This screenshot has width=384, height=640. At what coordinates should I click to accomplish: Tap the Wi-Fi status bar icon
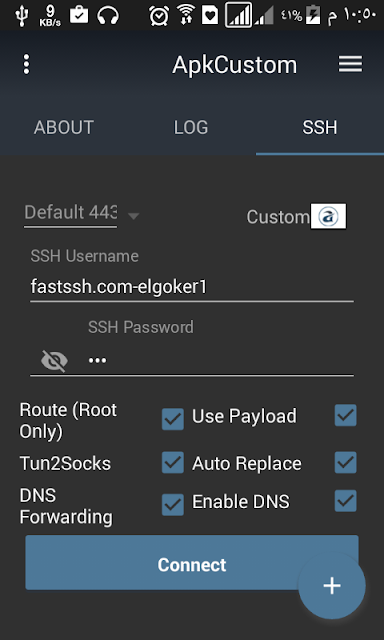point(186,16)
